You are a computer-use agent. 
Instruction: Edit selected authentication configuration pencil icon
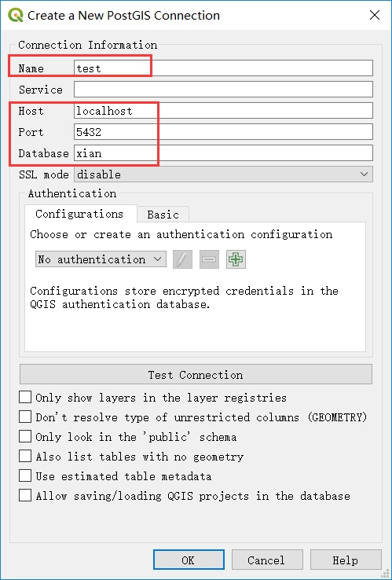pos(182,259)
